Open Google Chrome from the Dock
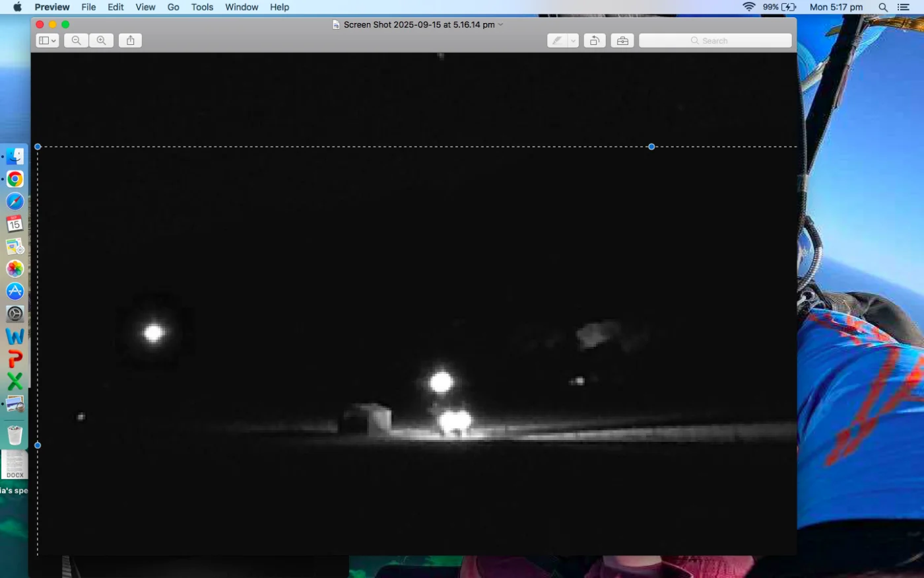Screen dimensions: 924x578 click(15, 179)
